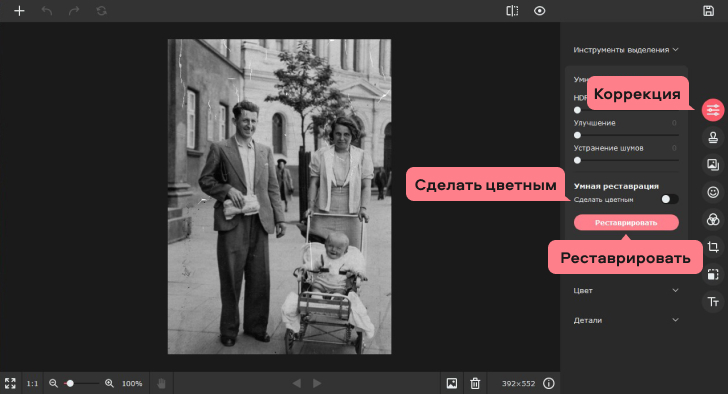Undo the last edit
Screen dimensions: 728x394
click(46, 11)
